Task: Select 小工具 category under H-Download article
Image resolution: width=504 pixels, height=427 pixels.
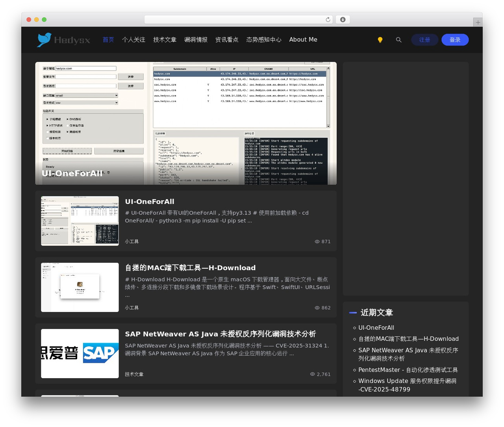Action: [x=132, y=308]
